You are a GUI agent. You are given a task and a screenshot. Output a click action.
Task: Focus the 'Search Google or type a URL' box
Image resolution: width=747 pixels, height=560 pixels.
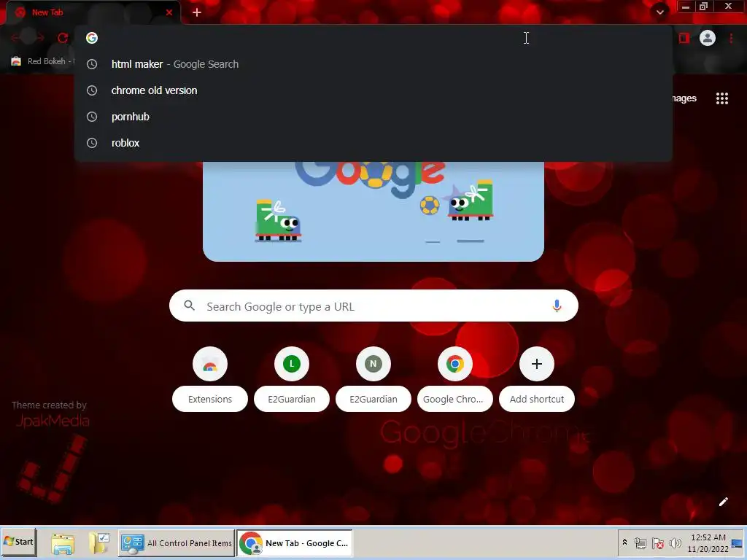click(373, 306)
